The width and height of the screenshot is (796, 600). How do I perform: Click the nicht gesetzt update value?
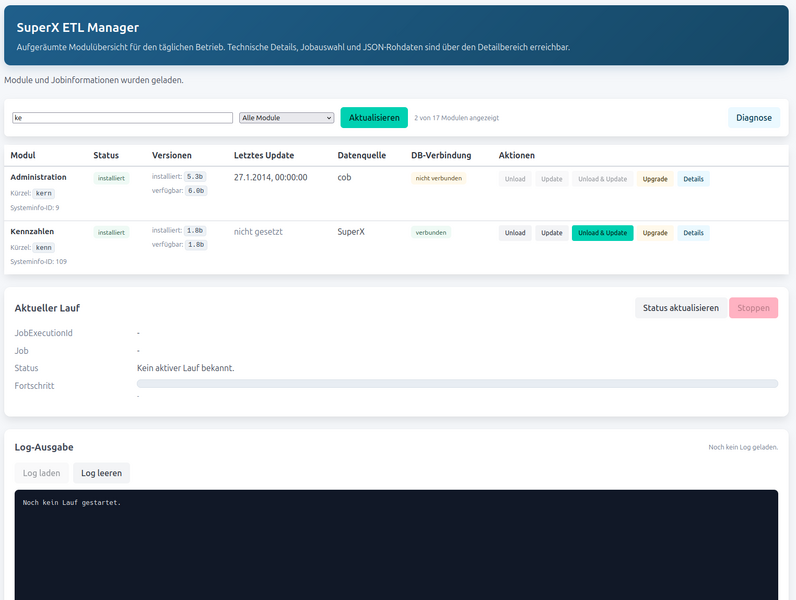[258, 231]
